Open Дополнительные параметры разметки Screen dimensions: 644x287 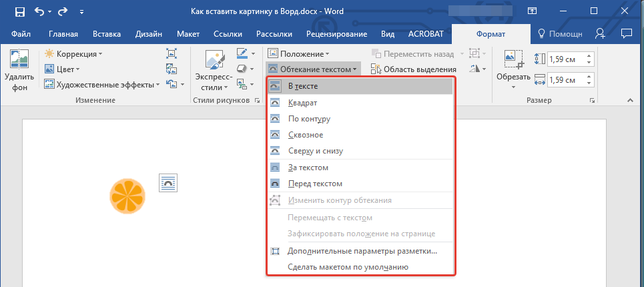pyautogui.click(x=362, y=252)
